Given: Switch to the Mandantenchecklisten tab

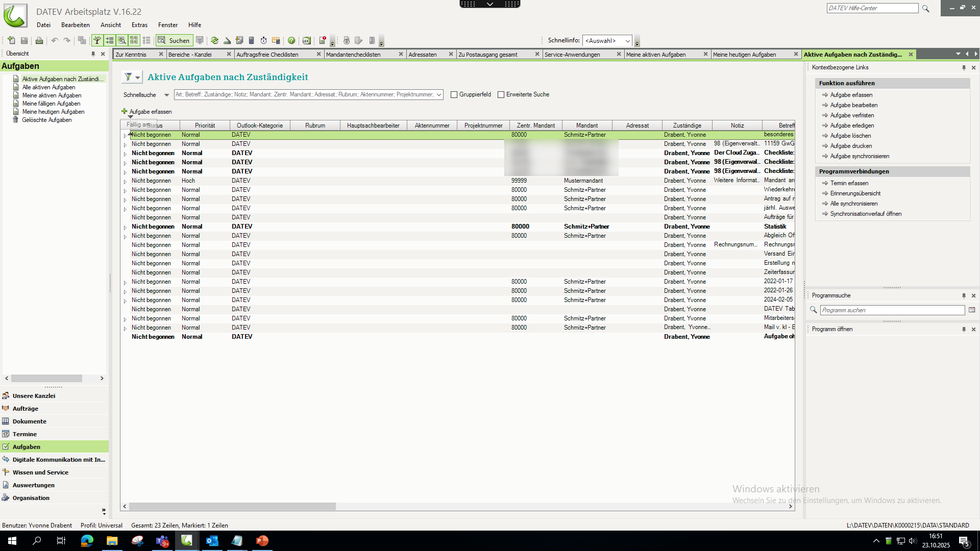Looking at the screenshot, I should click(353, 55).
